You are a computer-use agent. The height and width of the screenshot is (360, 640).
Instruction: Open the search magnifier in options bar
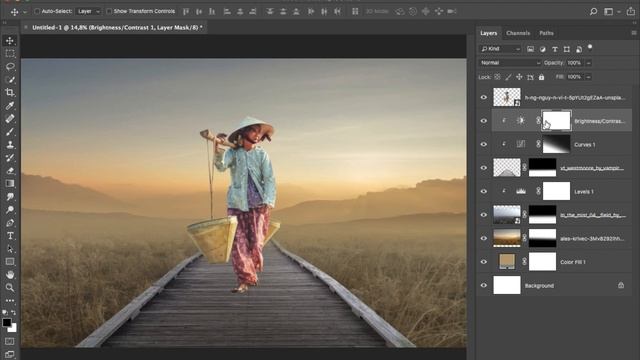tap(593, 11)
